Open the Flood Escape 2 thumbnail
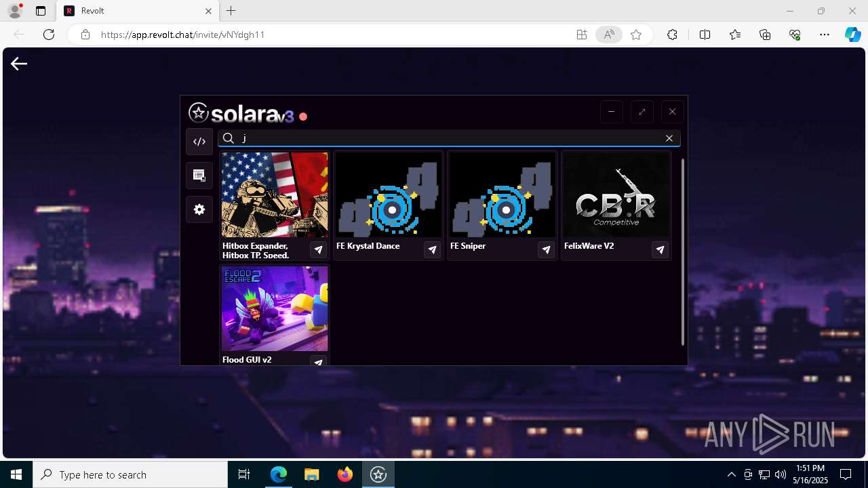This screenshot has height=488, width=868. pyautogui.click(x=275, y=308)
